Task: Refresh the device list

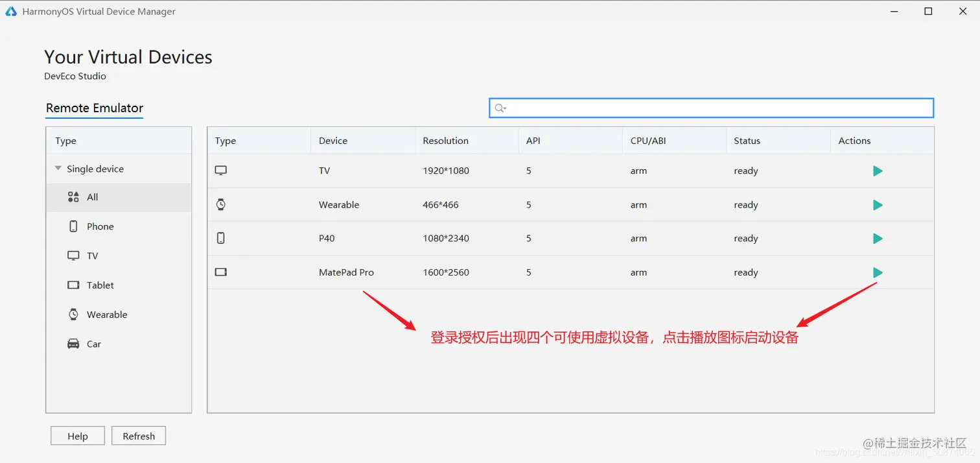Action: (139, 436)
